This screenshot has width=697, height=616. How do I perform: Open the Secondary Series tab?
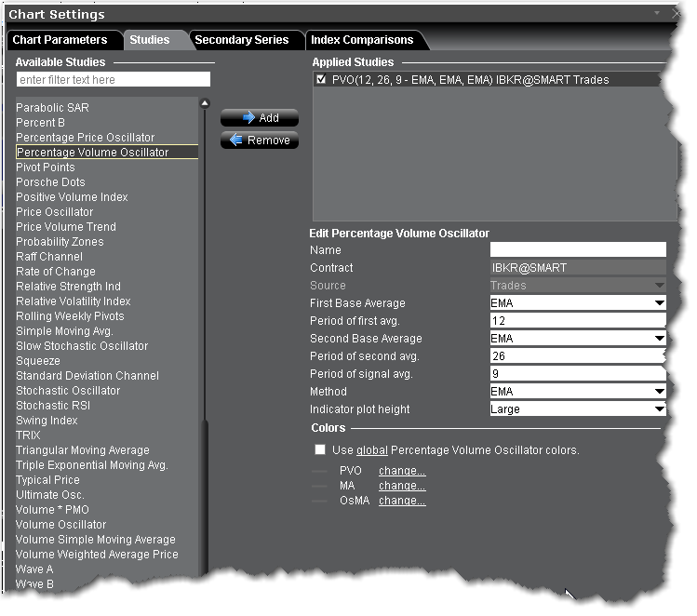[x=242, y=40]
